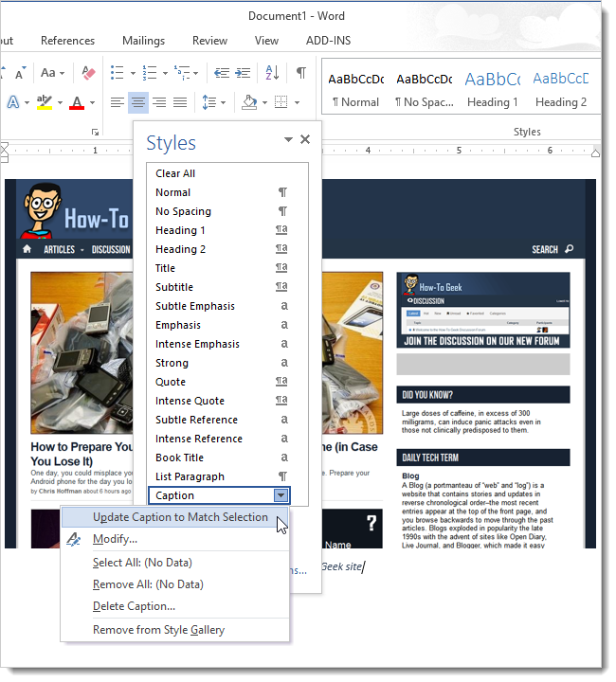Apply yellow Text Highlight Color

45,102
